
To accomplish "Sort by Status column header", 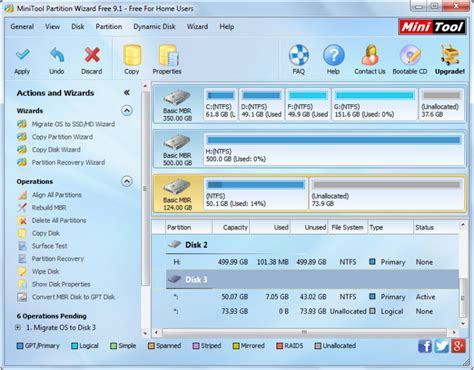I will [436, 227].
